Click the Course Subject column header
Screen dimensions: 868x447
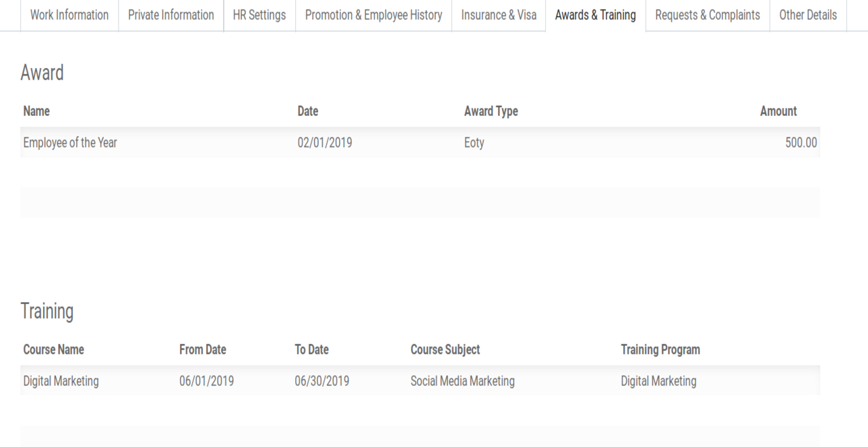click(445, 350)
